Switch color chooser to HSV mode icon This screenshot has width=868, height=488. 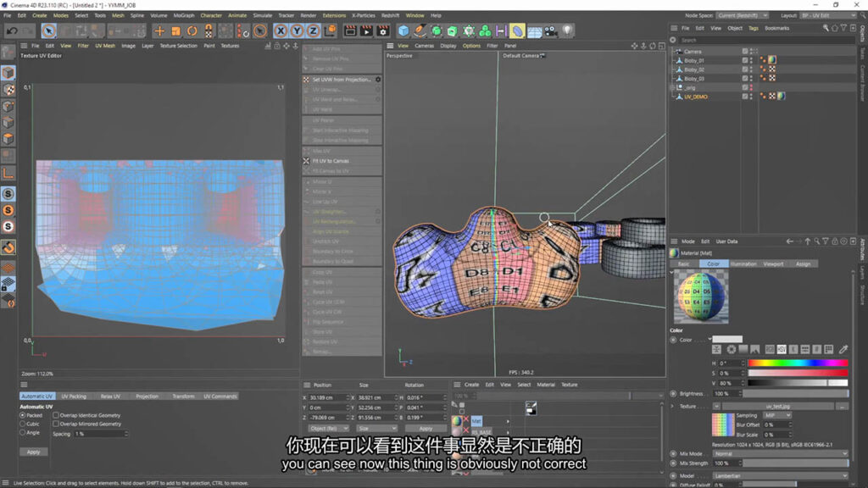(781, 349)
